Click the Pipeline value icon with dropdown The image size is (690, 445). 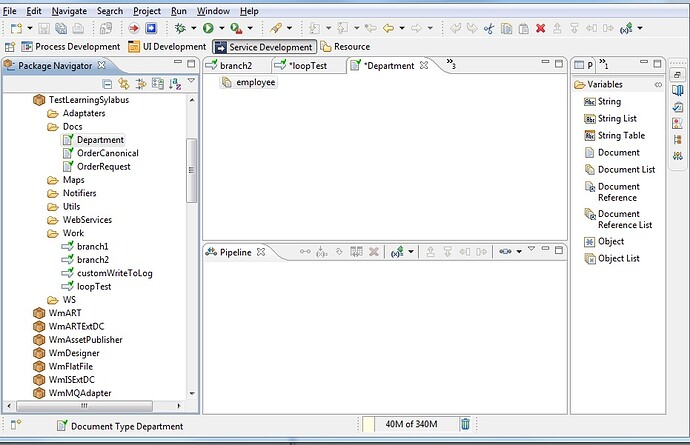point(505,251)
